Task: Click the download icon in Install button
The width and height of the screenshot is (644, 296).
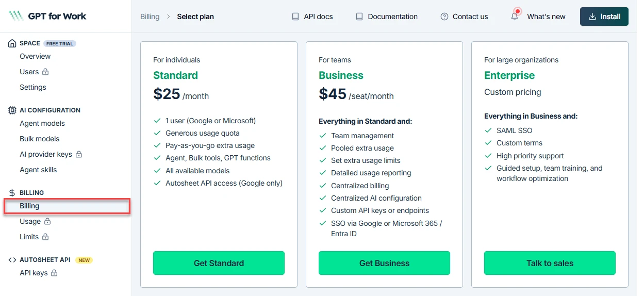Action: click(x=592, y=17)
